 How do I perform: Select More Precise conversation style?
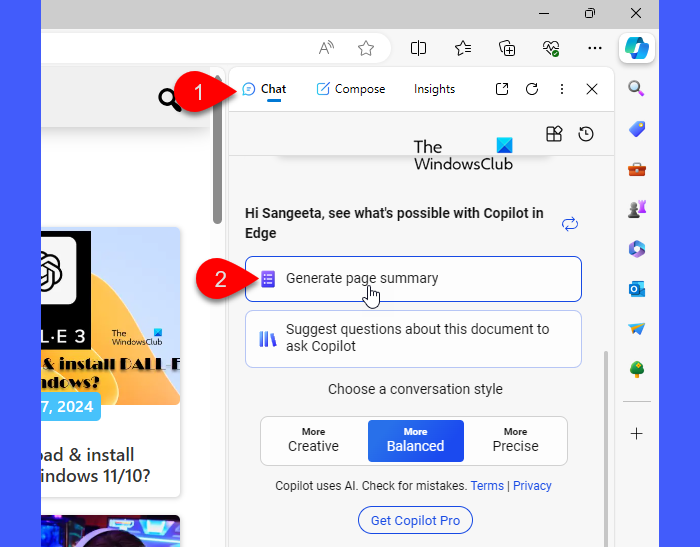pyautogui.click(x=516, y=440)
